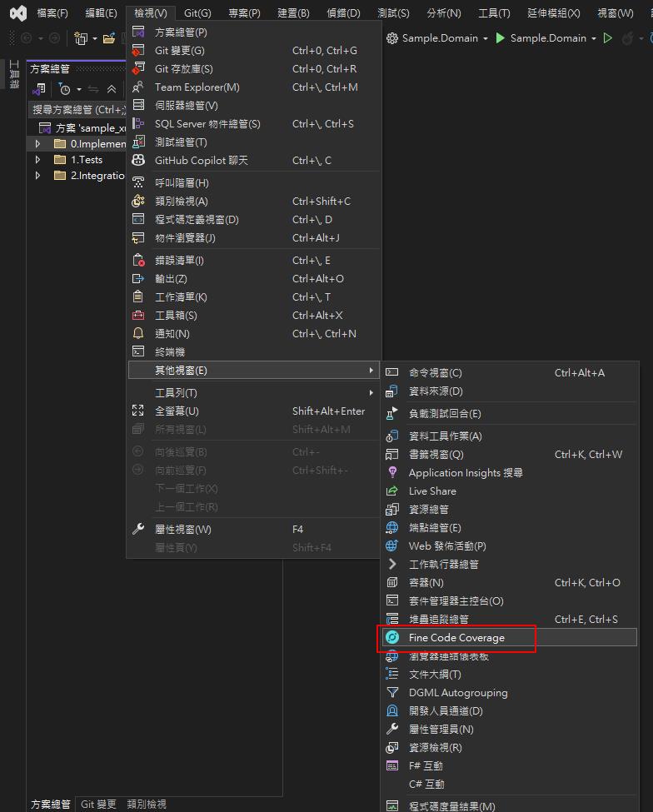
Task: Select 全螢幕 full screen option
Action: click(177, 411)
